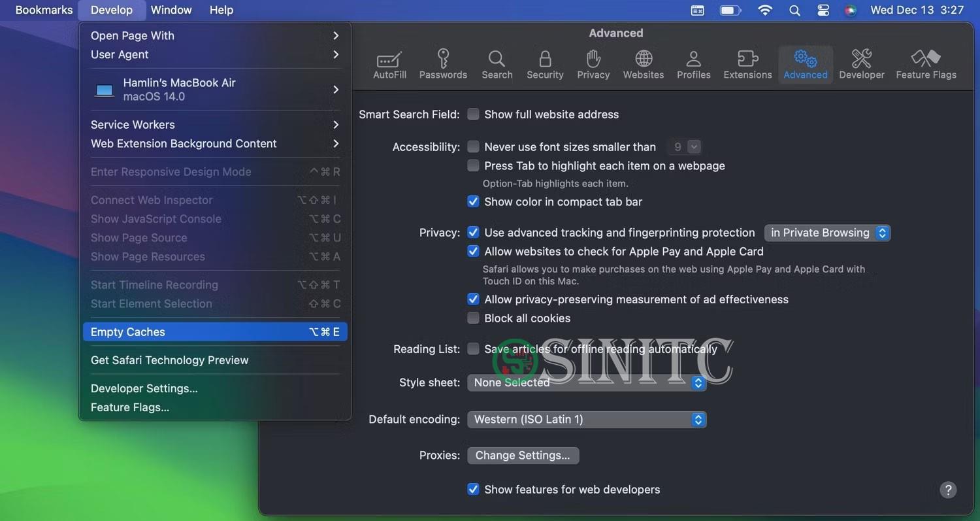
Task: Click the Wi-Fi status icon
Action: 765,10
